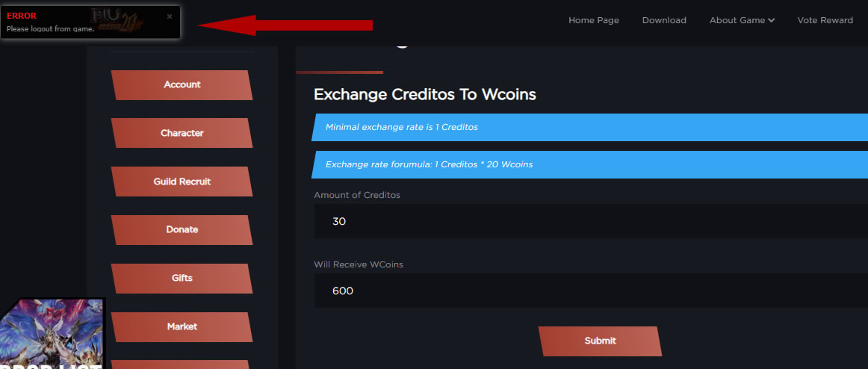Open Guild Recruit from the sidebar

pyautogui.click(x=182, y=182)
